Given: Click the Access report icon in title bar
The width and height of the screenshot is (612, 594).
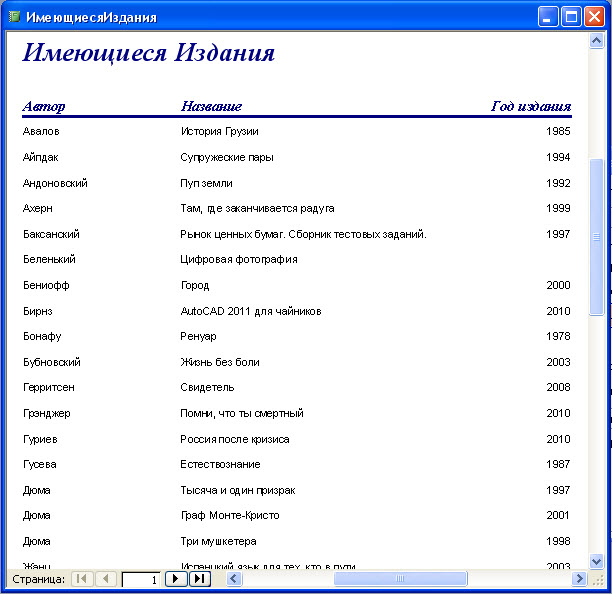Looking at the screenshot, I should coord(14,17).
